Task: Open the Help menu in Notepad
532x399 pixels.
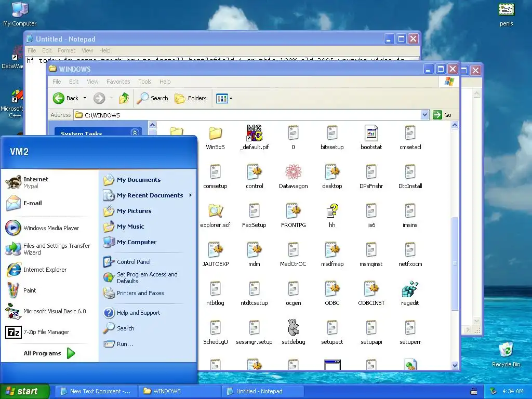Action: 105,50
